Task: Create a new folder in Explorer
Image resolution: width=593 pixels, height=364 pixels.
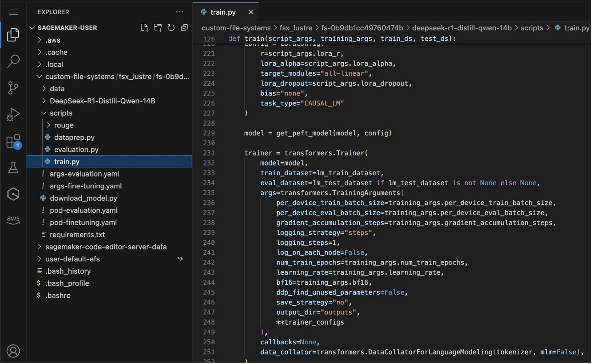Action: (x=158, y=28)
